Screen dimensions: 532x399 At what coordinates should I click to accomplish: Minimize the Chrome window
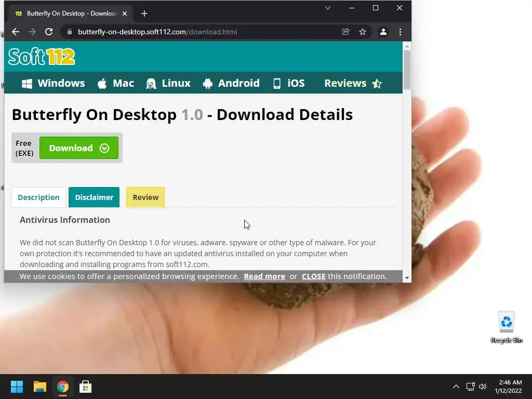coord(352,8)
